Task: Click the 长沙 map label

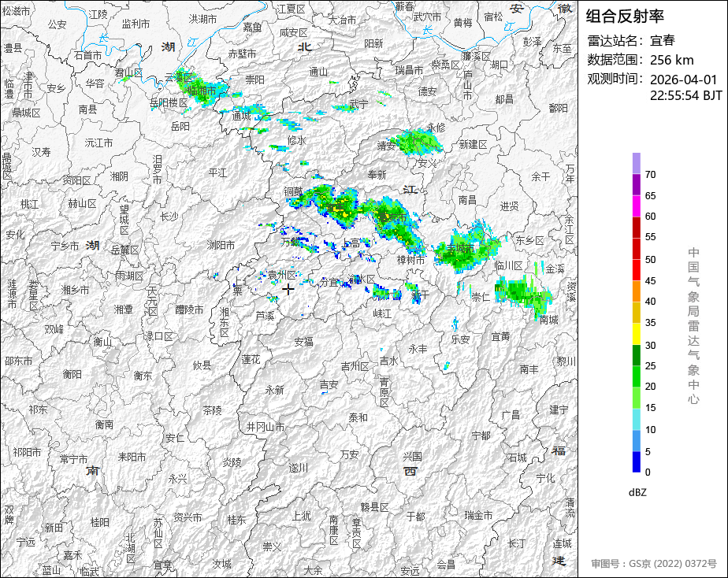Action: [169, 217]
